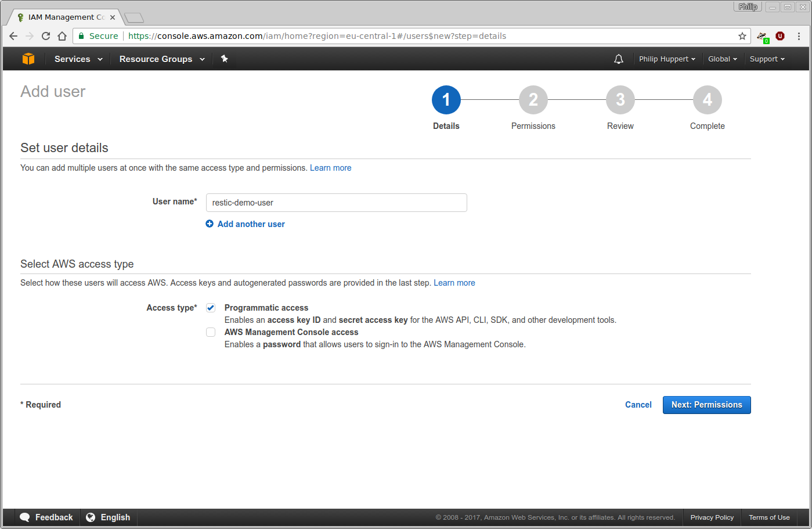Bookmark the page with the star icon
Screen dimensions: 812x529
(x=742, y=35)
